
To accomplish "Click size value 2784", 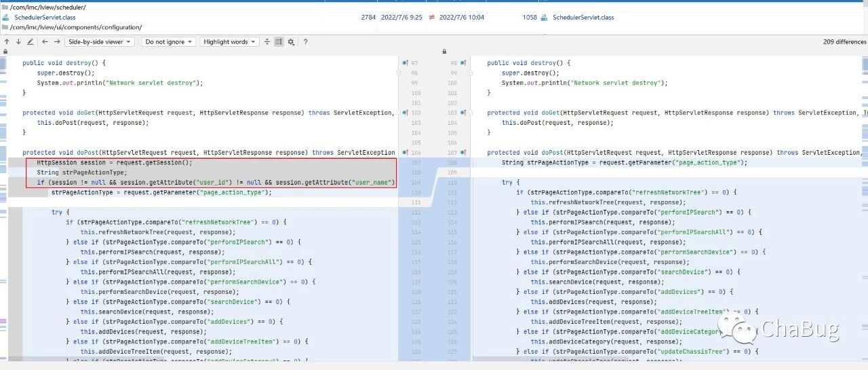I will [x=368, y=17].
